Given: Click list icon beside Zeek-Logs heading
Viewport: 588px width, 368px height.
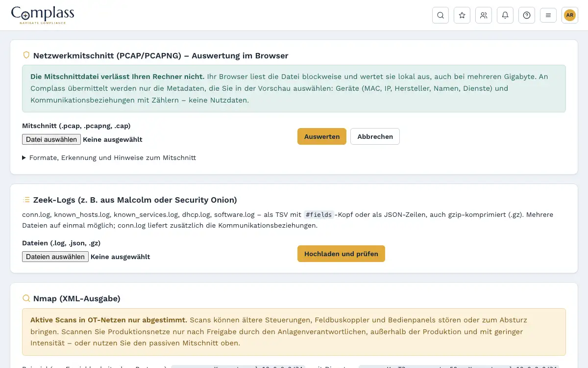Looking at the screenshot, I should 26,200.
